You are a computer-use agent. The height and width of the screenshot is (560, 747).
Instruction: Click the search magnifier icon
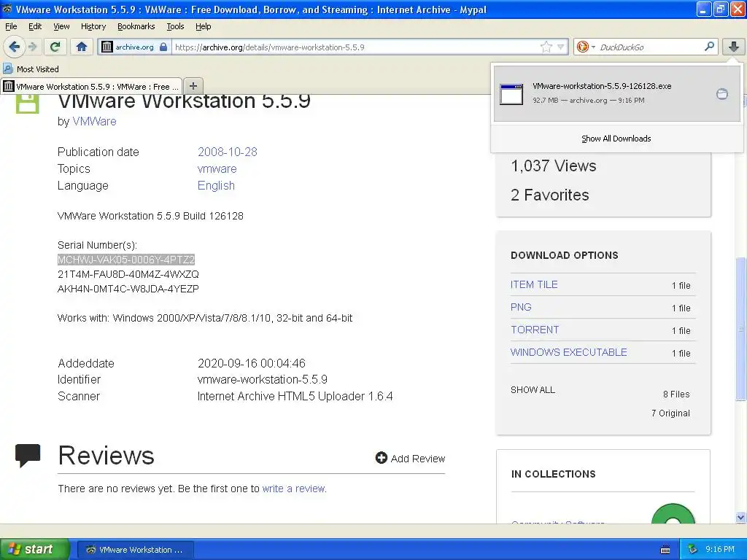(x=709, y=46)
